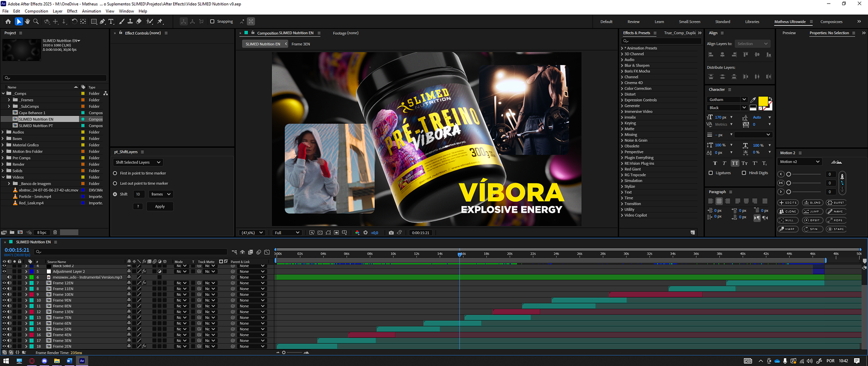Select the Clone Stamp tool
The width and height of the screenshot is (868, 366).
(130, 21)
